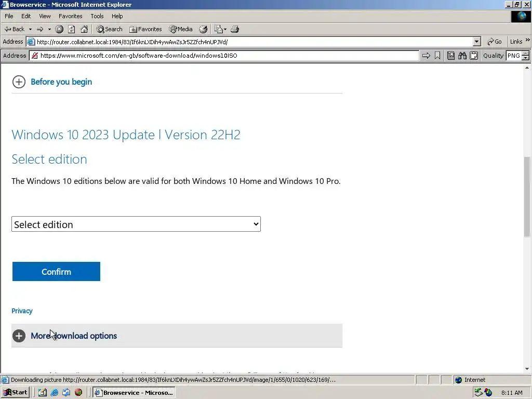532x399 pixels.
Task: Click the Go button beside the address bar
Action: (495, 42)
